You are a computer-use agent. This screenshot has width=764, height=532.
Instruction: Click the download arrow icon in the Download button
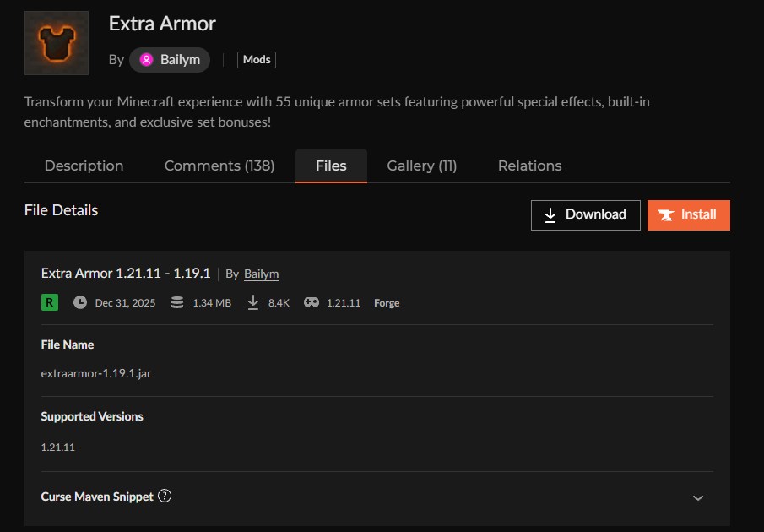[553, 214]
